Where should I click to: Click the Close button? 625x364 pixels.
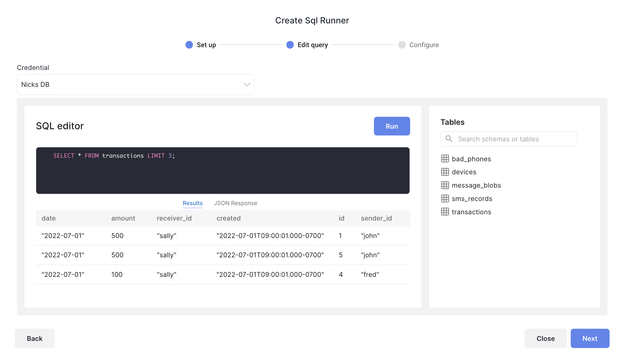[x=545, y=339]
